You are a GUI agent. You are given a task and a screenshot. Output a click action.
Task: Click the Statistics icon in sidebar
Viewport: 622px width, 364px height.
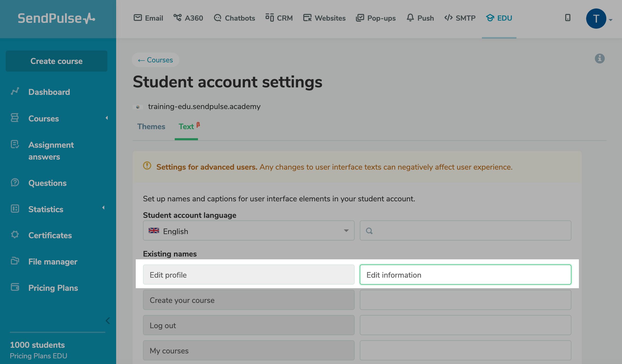click(x=15, y=209)
